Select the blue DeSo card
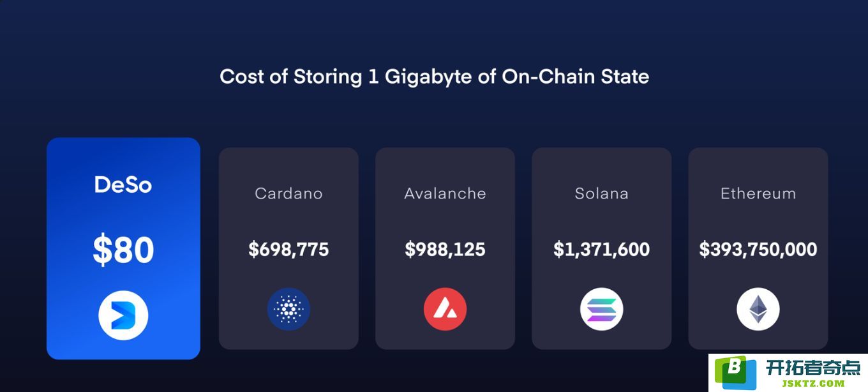This screenshot has width=868, height=392. coord(123,248)
